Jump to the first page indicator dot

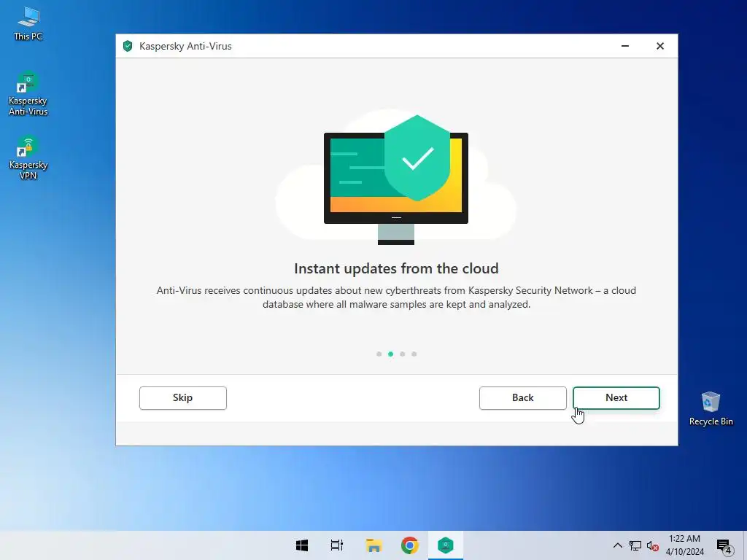tap(379, 354)
